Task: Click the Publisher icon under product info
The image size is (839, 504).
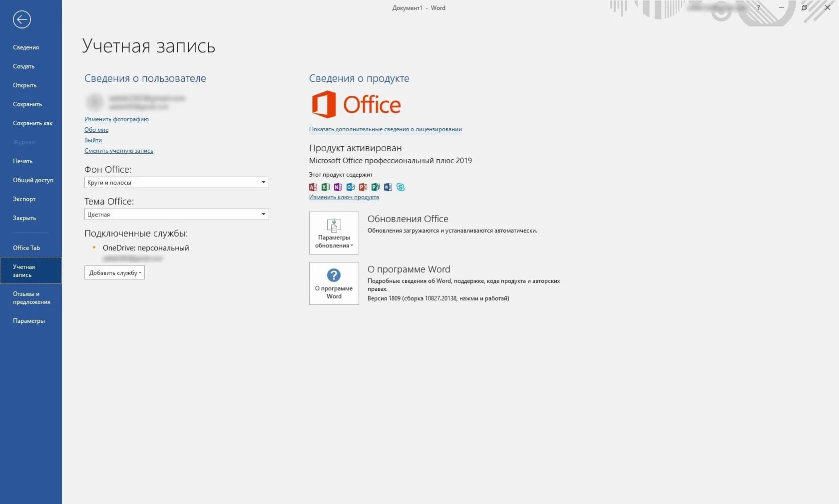Action: 375,187
